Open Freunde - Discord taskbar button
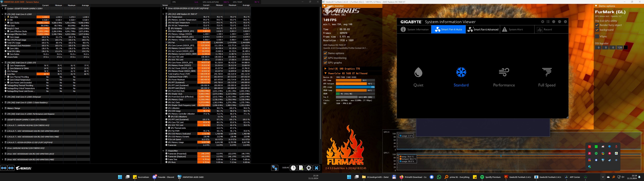644x181 pixels. pos(164,177)
